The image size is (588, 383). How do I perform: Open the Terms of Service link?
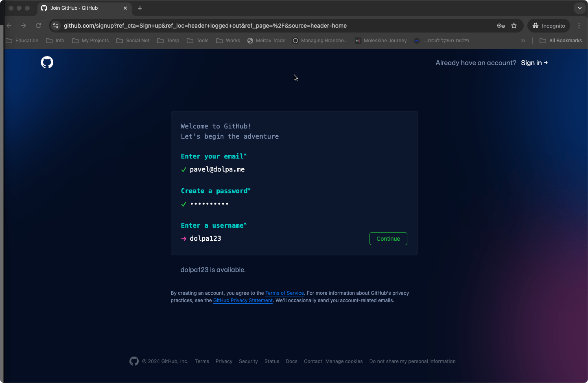click(284, 293)
